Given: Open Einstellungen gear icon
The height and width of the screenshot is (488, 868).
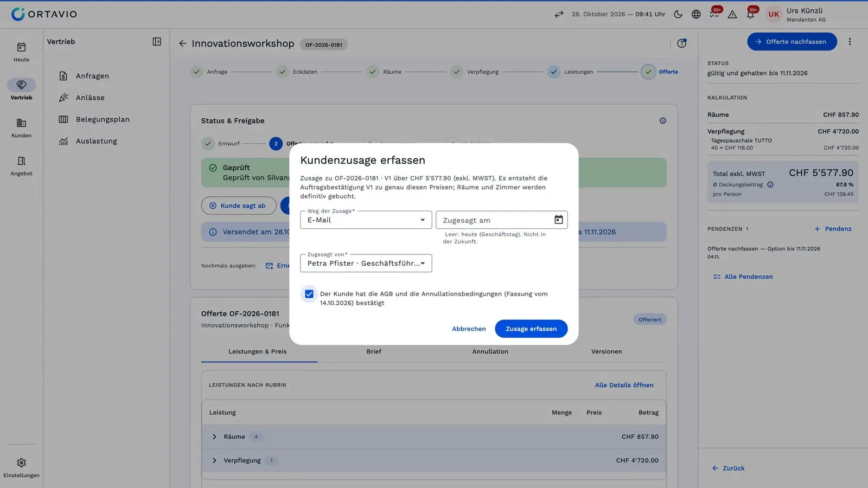Looking at the screenshot, I should pyautogui.click(x=21, y=463).
